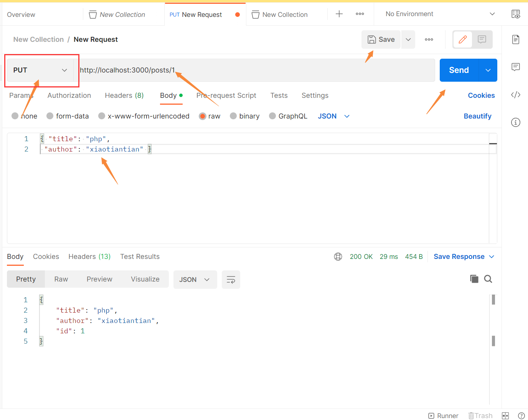Select the none body option
The height and width of the screenshot is (420, 528).
15,116
